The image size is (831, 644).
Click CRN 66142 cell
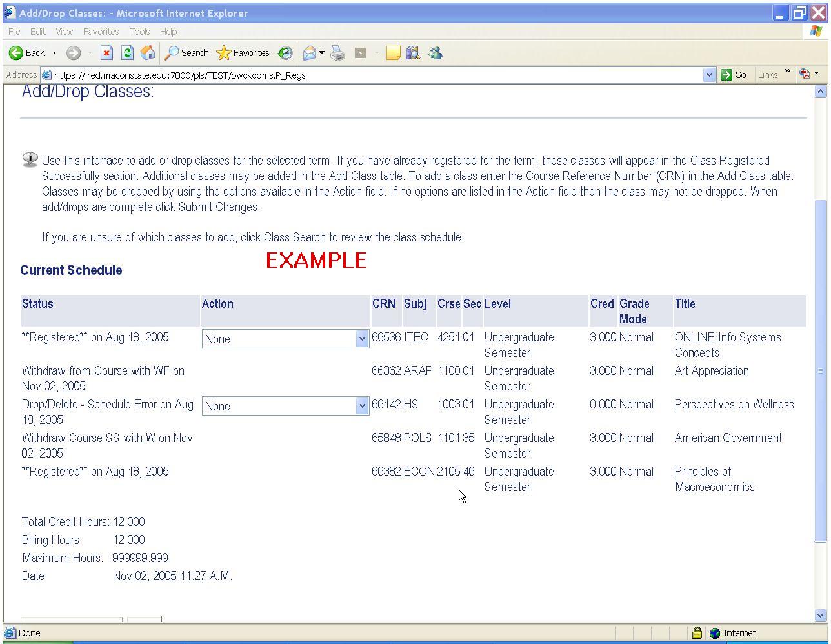386,405
